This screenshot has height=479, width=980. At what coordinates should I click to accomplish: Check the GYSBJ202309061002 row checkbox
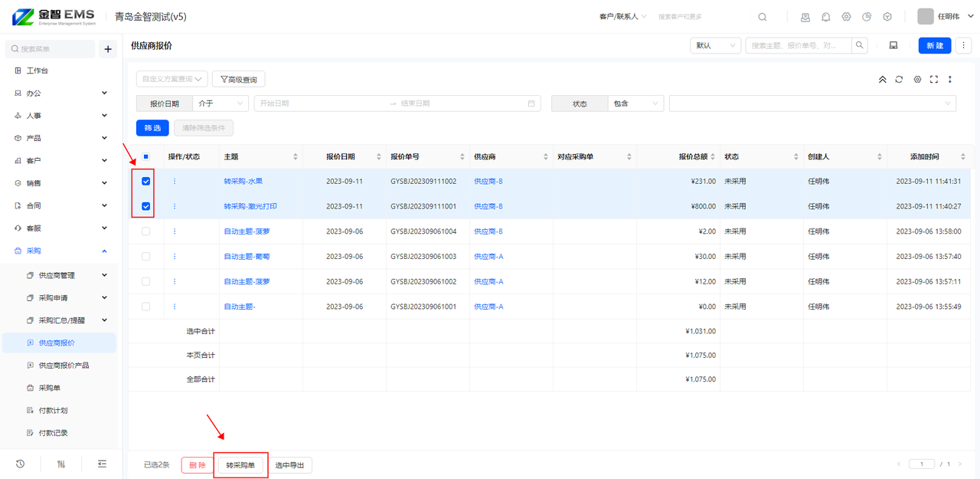pyautogui.click(x=146, y=281)
